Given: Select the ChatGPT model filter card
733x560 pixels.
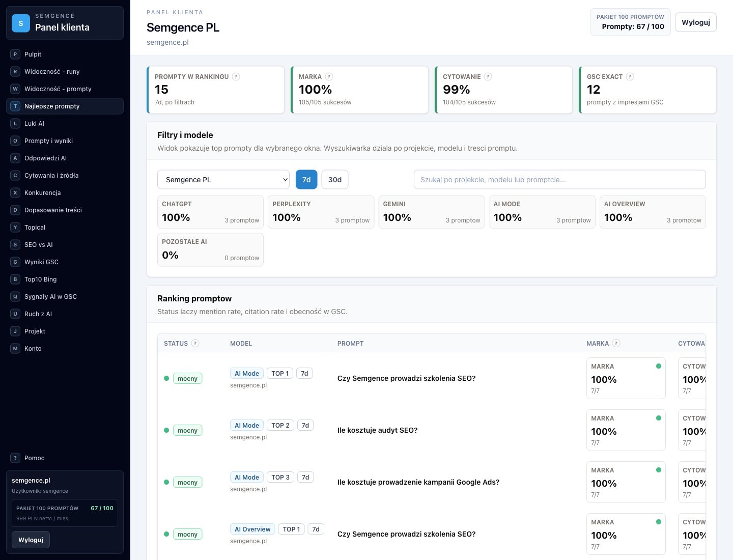Looking at the screenshot, I should pyautogui.click(x=210, y=212).
